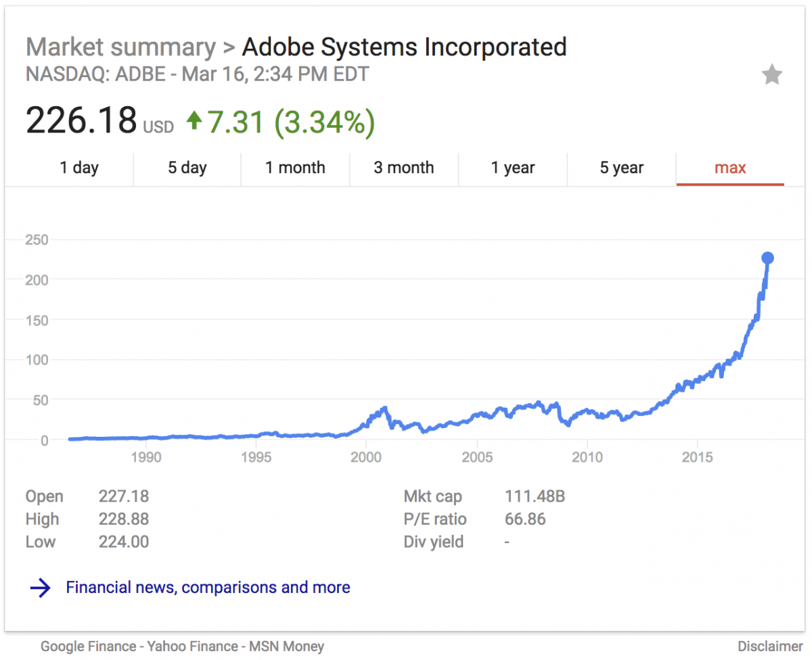This screenshot has width=812, height=660.
Task: Click the 2010 mark on the chart timeline
Action: click(x=587, y=458)
